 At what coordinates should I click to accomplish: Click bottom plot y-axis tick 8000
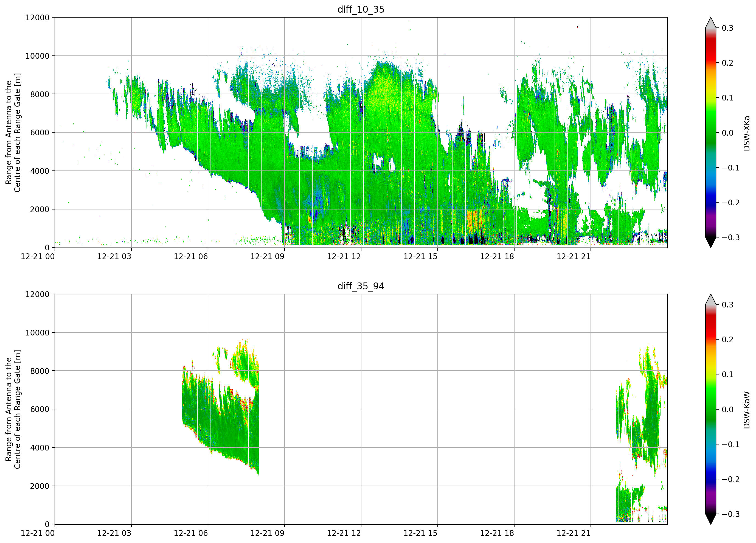point(40,371)
